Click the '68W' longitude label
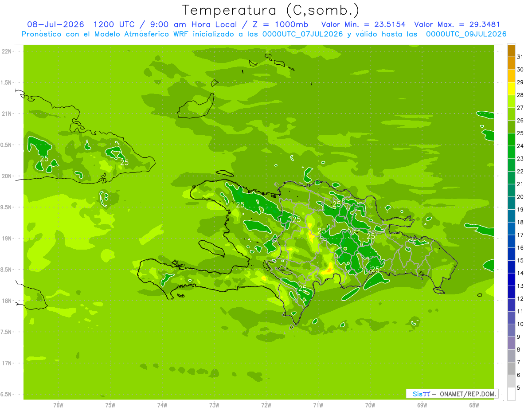The height and width of the screenshot is (411, 532). click(474, 405)
